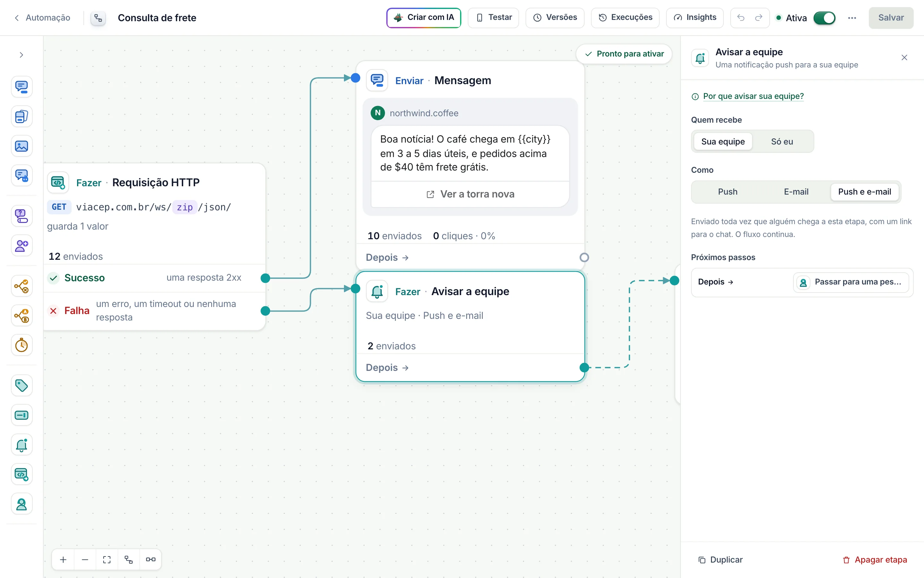924x578 pixels.
Task: Open the more options menu
Action: (x=852, y=18)
